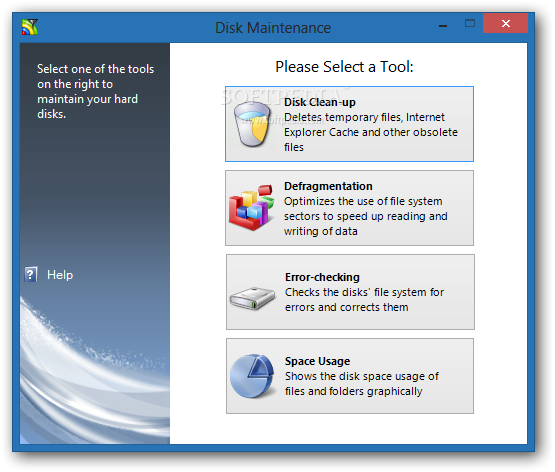Click 'Deletes temporary files, Internet' description text

tap(364, 117)
